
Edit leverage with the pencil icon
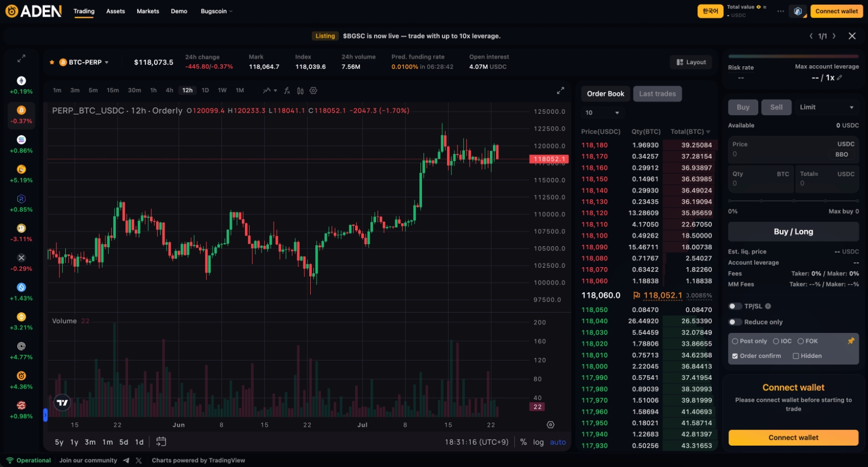pos(840,78)
